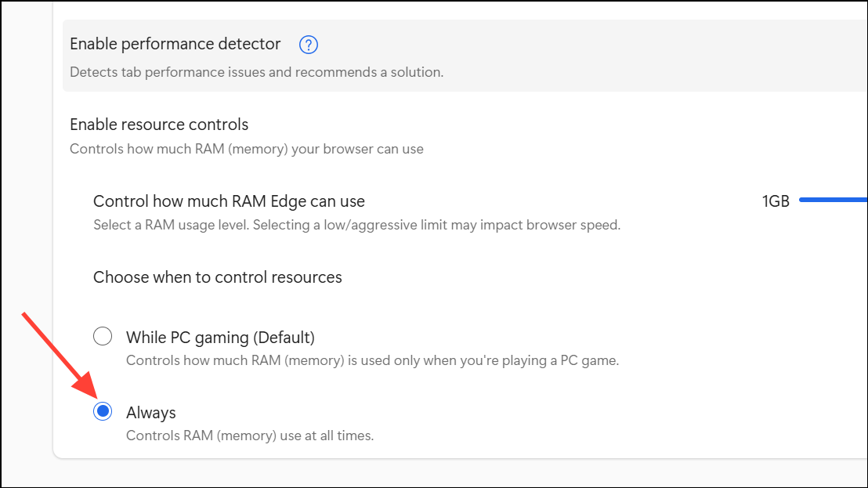Select the Always radio button
868x488 pixels.
pyautogui.click(x=103, y=412)
